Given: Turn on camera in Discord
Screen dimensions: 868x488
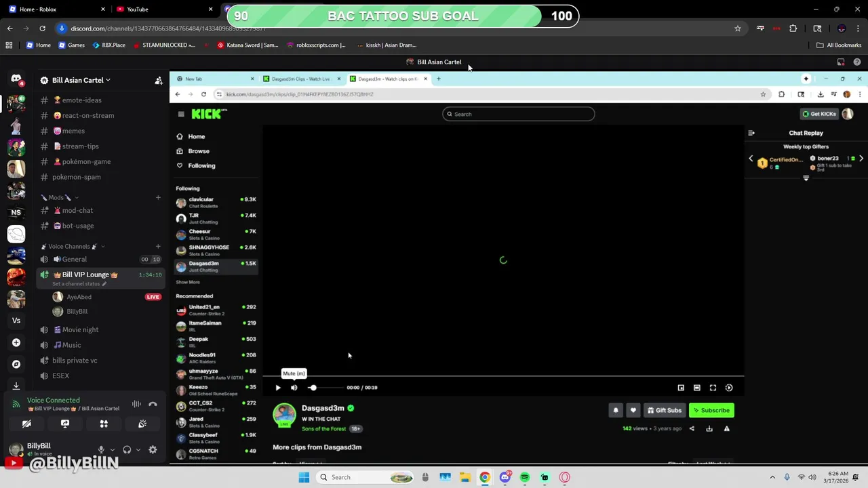Looking at the screenshot, I should [26, 424].
